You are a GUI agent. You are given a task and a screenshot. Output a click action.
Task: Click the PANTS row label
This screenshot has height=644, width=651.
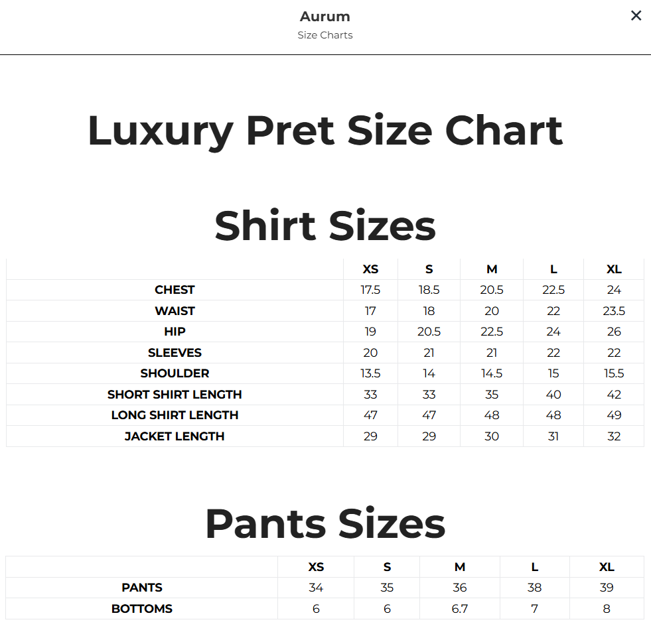click(x=142, y=588)
